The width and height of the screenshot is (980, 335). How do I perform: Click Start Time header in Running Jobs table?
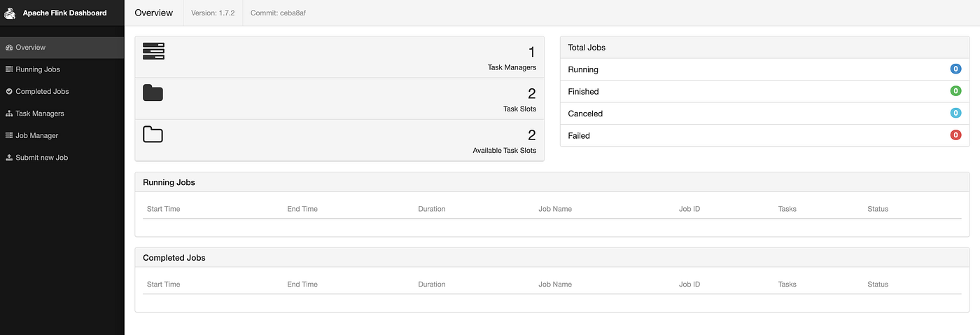coord(163,209)
